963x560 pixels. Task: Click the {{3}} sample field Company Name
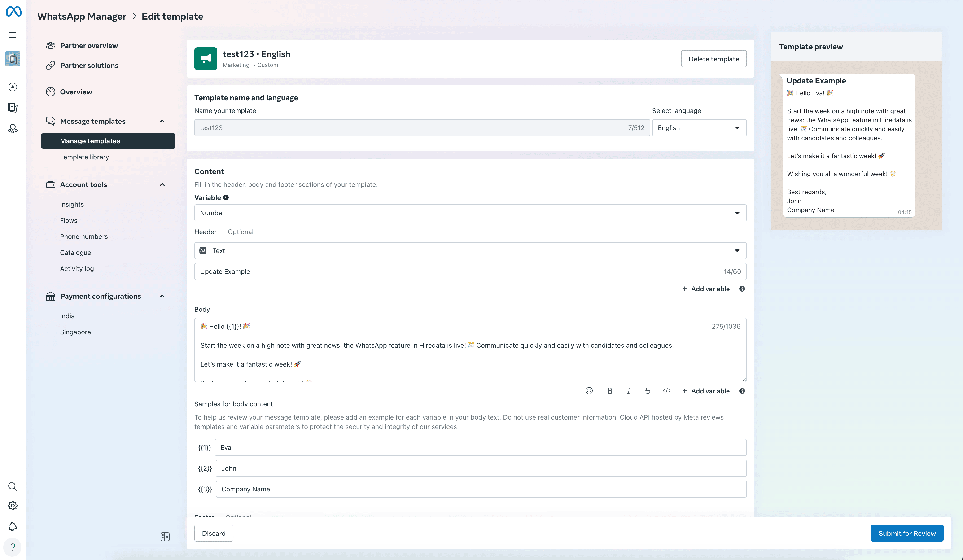pyautogui.click(x=481, y=489)
